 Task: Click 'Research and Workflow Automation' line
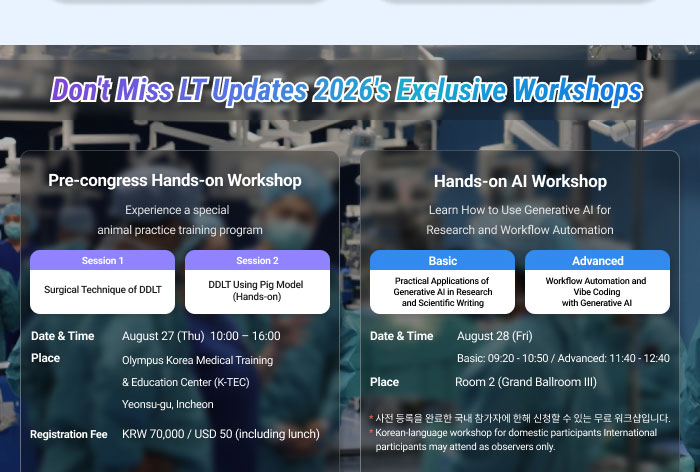[x=520, y=230]
